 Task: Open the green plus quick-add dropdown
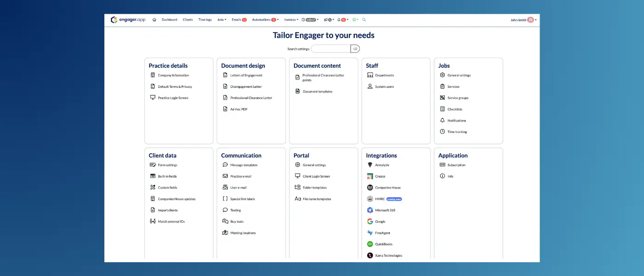356,20
